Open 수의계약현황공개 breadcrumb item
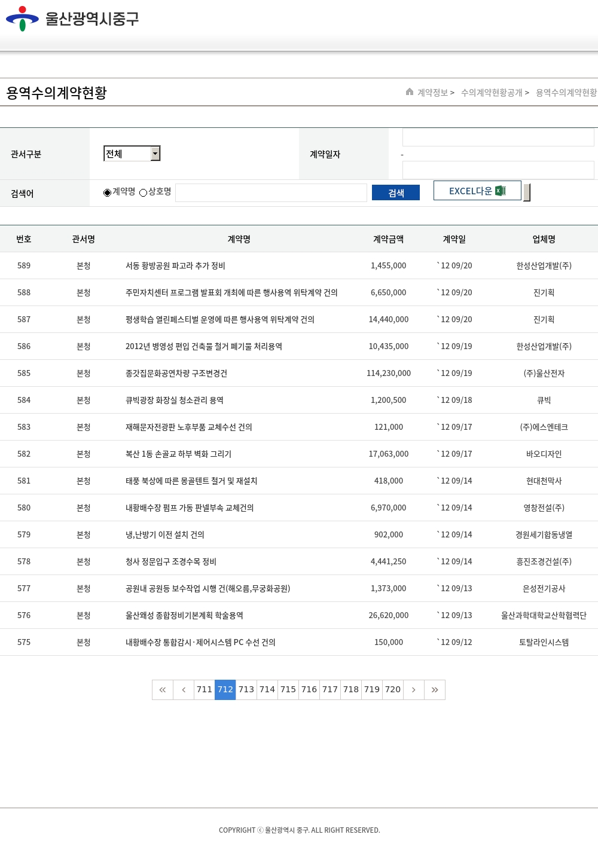This screenshot has width=598, height=868. [492, 93]
